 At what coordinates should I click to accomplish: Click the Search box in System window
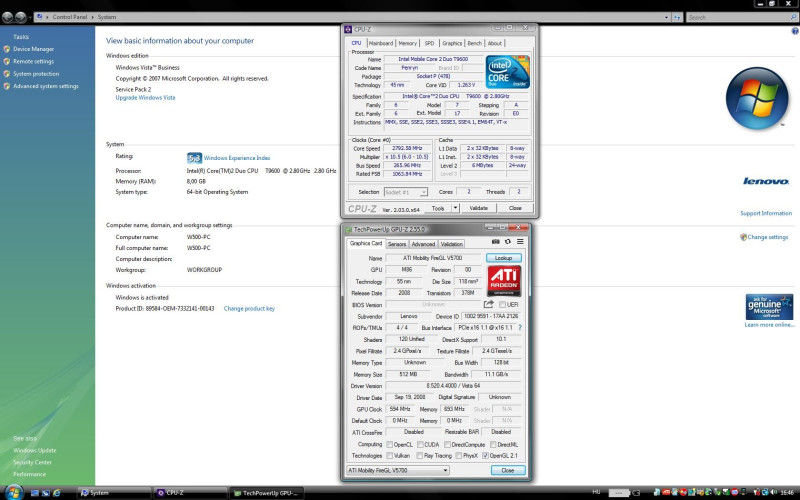tap(741, 17)
